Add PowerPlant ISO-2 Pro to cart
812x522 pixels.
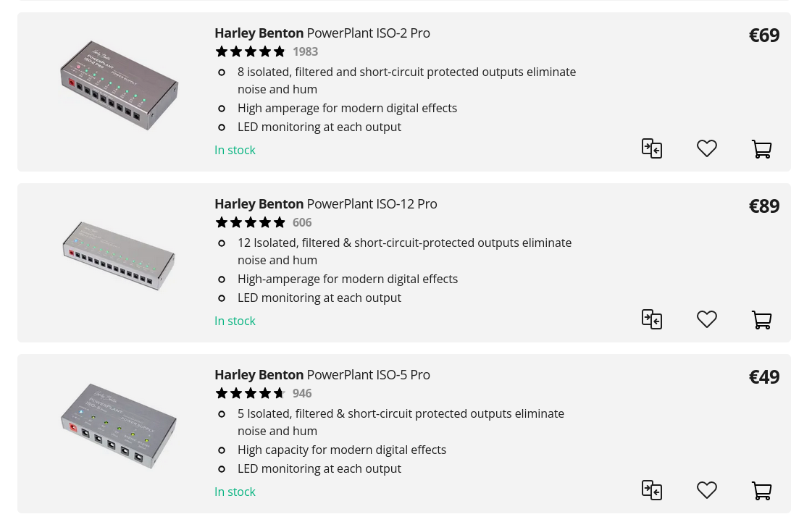(761, 149)
